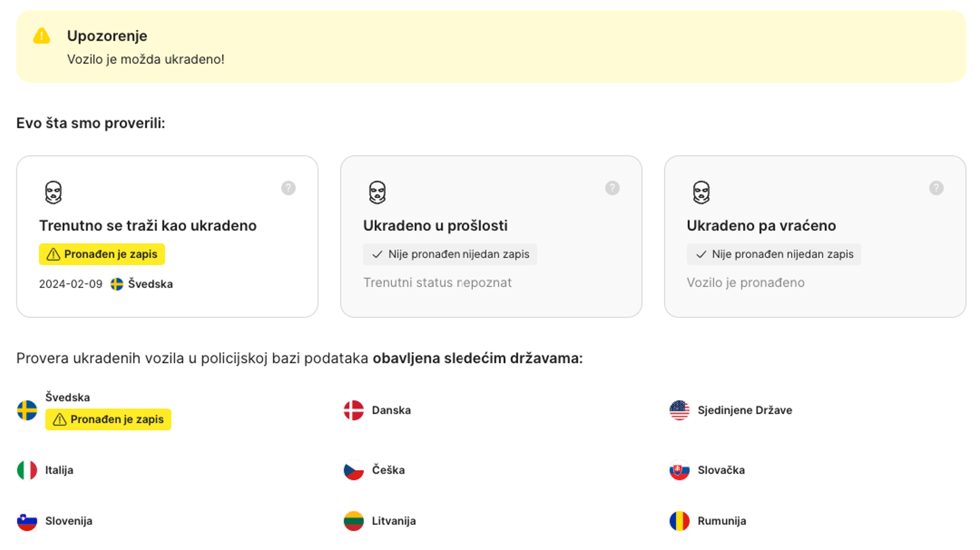Click the 'Italija' country label
The image size is (980, 550).
click(59, 471)
